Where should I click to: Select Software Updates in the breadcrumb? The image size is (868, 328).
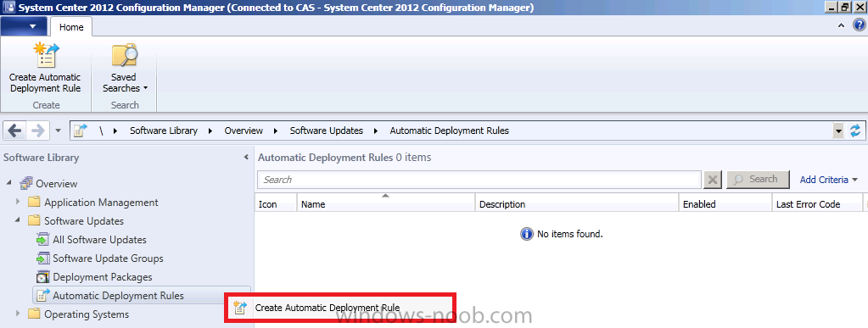click(x=327, y=131)
